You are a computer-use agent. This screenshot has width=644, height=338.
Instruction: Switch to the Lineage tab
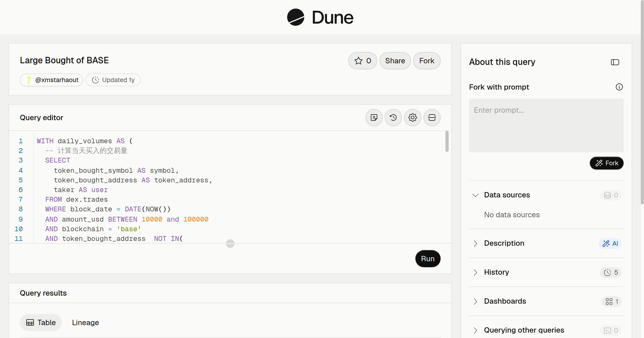point(85,322)
